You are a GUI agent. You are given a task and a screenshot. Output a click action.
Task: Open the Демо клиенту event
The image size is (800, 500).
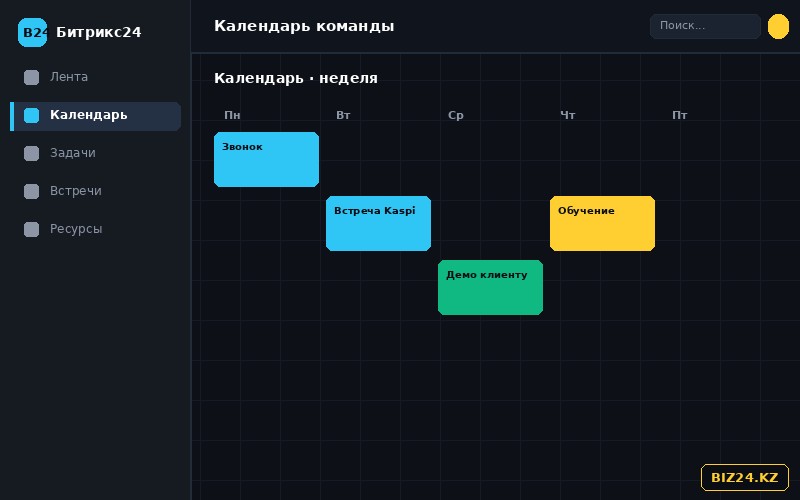point(490,287)
